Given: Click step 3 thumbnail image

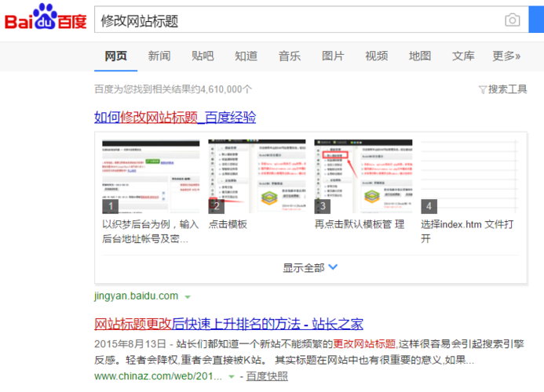Looking at the screenshot, I should pyautogui.click(x=363, y=176).
